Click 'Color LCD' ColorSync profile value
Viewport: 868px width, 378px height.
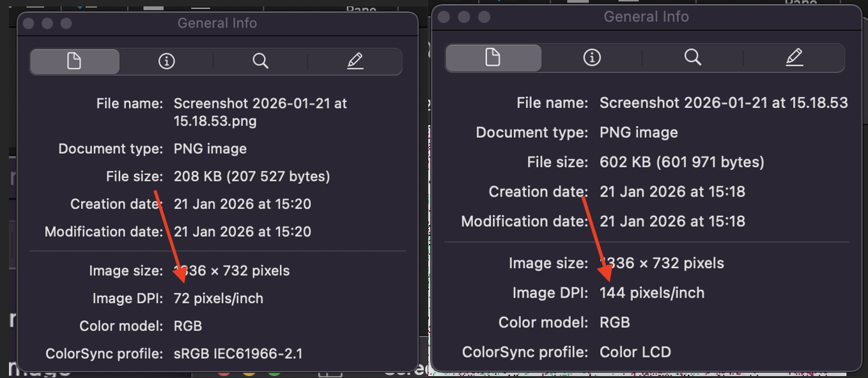coord(635,352)
